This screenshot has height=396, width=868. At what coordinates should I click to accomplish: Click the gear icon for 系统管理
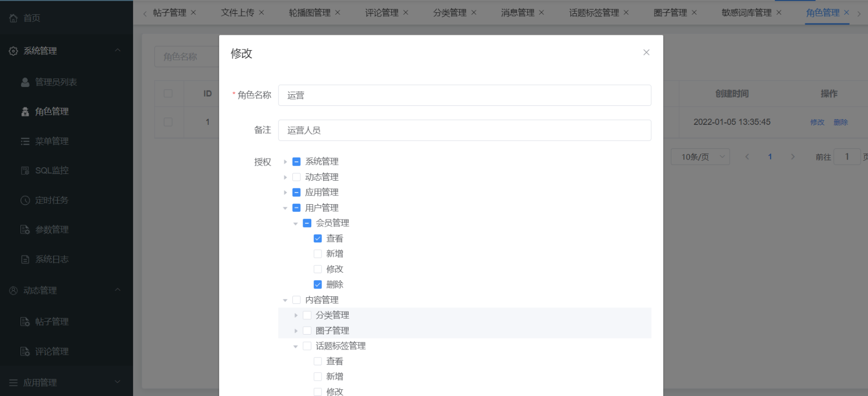coord(13,51)
